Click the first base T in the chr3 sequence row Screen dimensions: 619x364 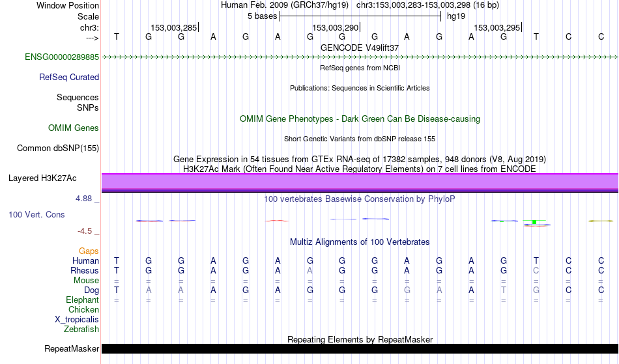tap(117, 36)
